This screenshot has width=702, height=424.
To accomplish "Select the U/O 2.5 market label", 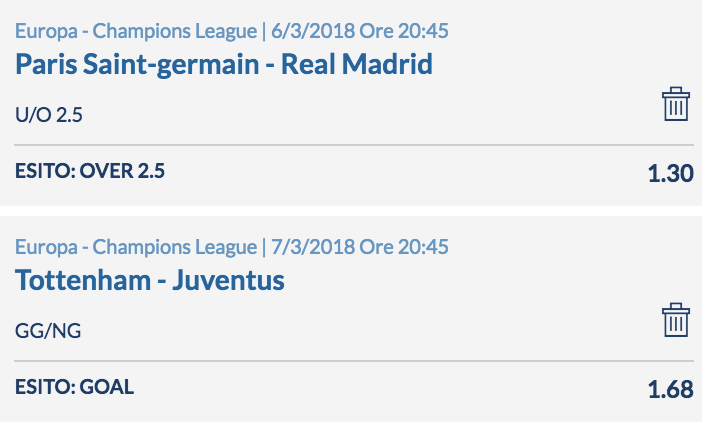I will coord(49,115).
